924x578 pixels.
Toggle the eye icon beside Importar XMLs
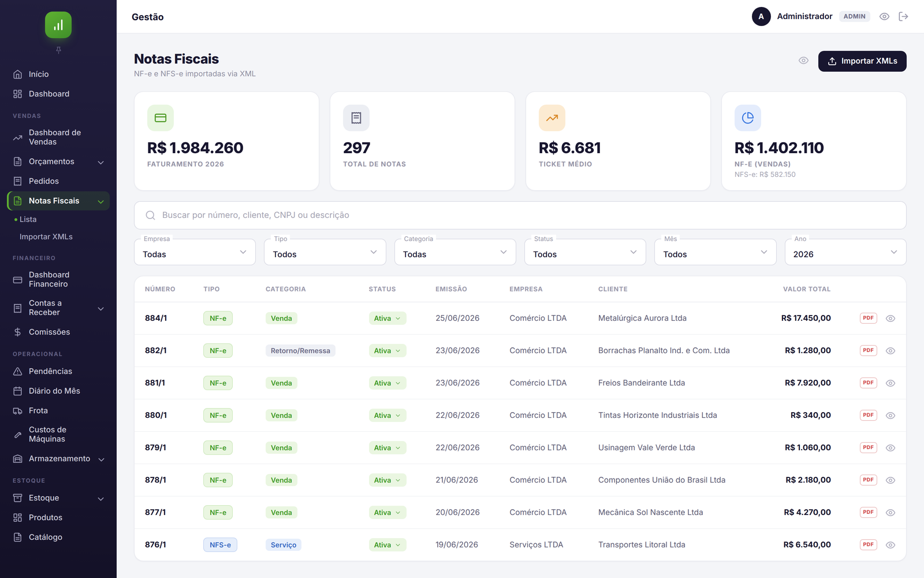pyautogui.click(x=803, y=61)
